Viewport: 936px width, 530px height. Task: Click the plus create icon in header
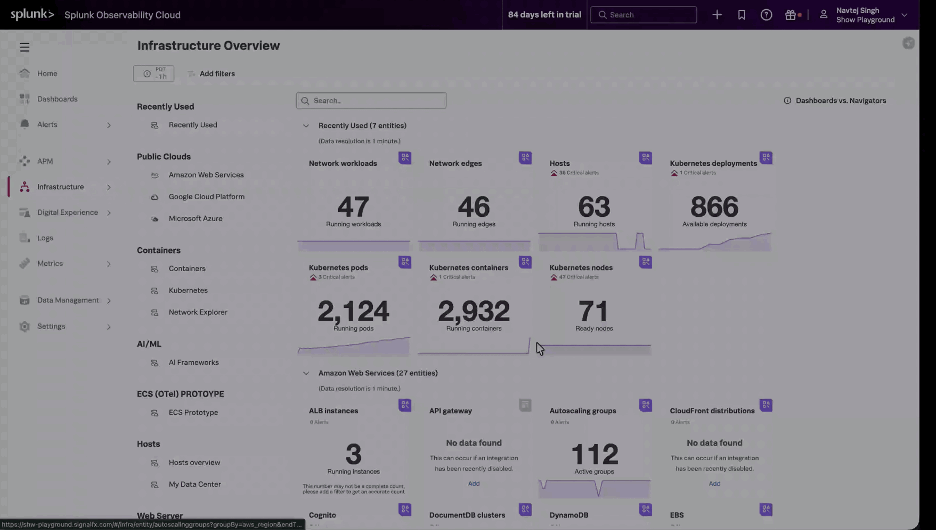coord(717,15)
